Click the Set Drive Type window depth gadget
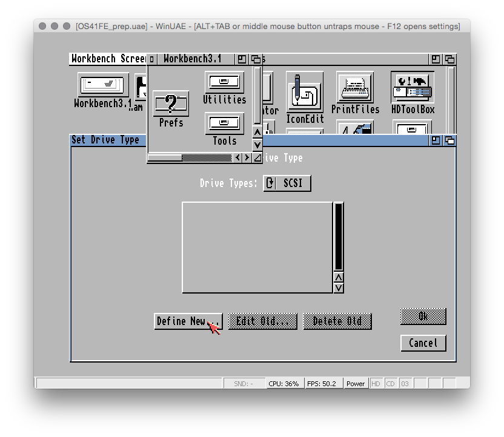This screenshot has width=504, height=437. coord(449,140)
